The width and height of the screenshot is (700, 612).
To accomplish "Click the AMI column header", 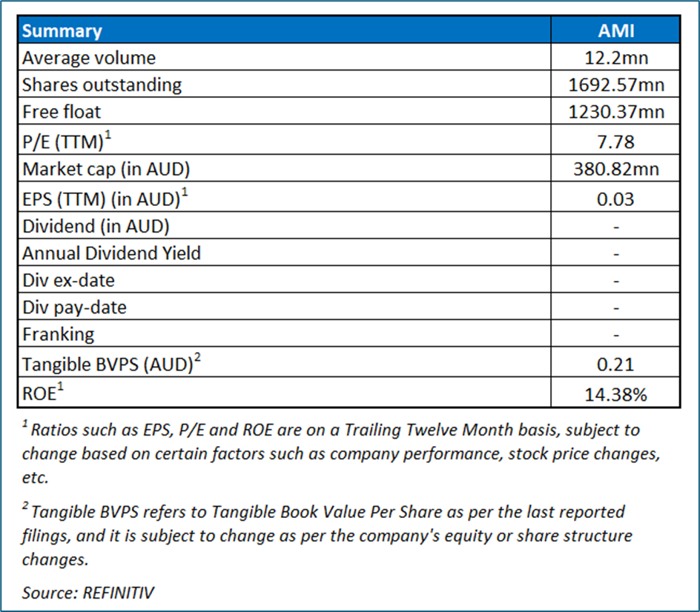I will [615, 31].
